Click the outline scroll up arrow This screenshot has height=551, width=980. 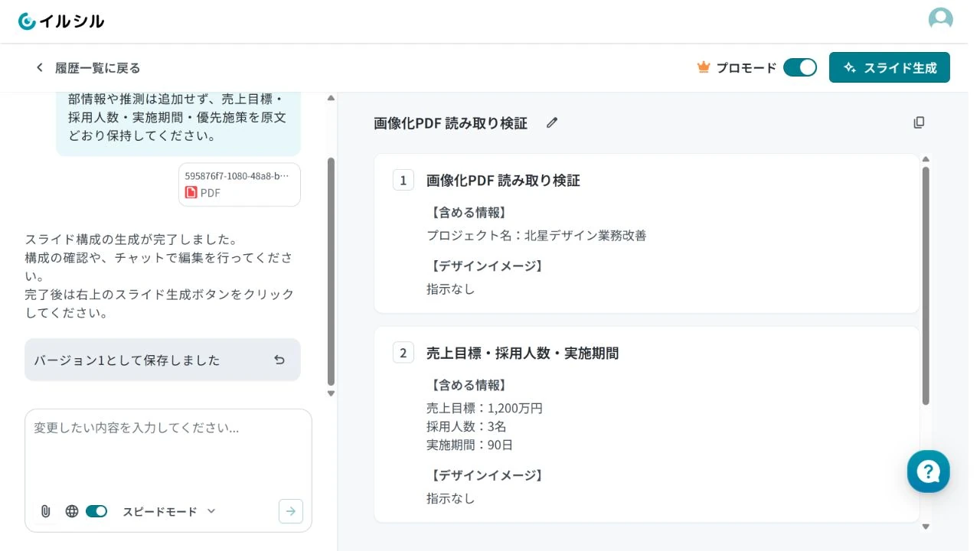tap(926, 159)
